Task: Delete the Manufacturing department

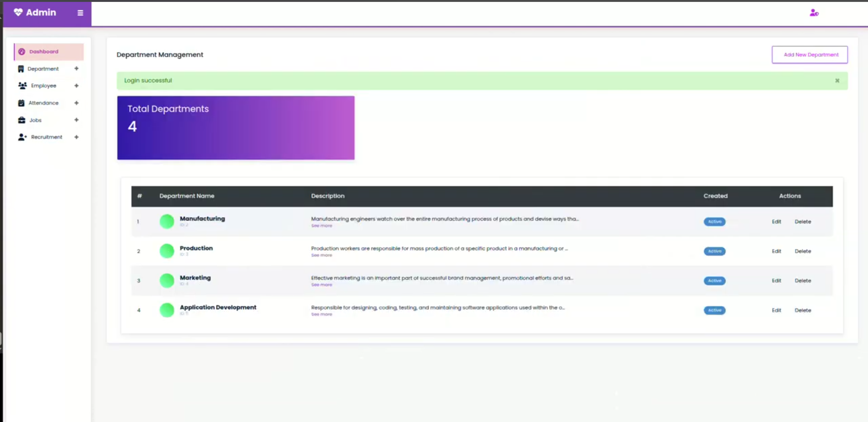Action: (x=803, y=221)
